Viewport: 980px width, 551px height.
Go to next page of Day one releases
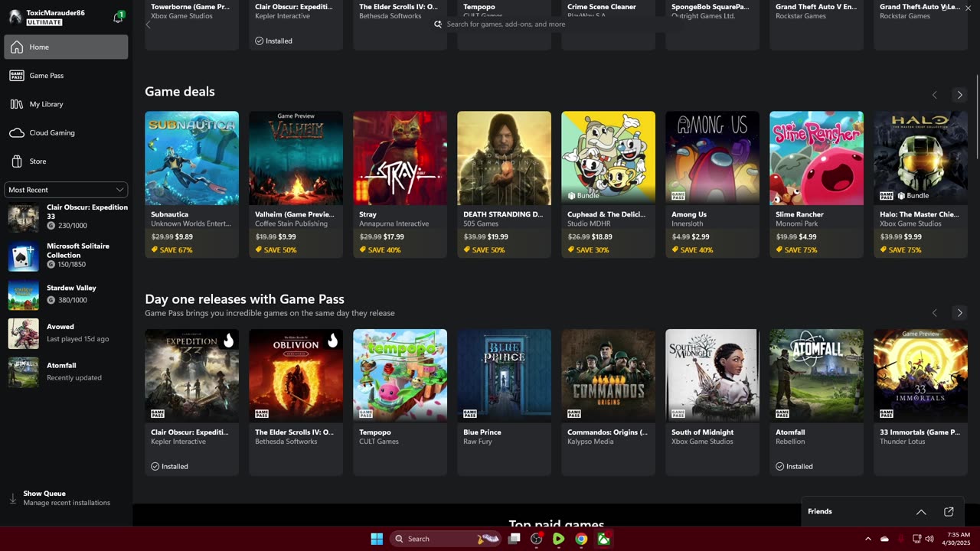click(x=959, y=313)
